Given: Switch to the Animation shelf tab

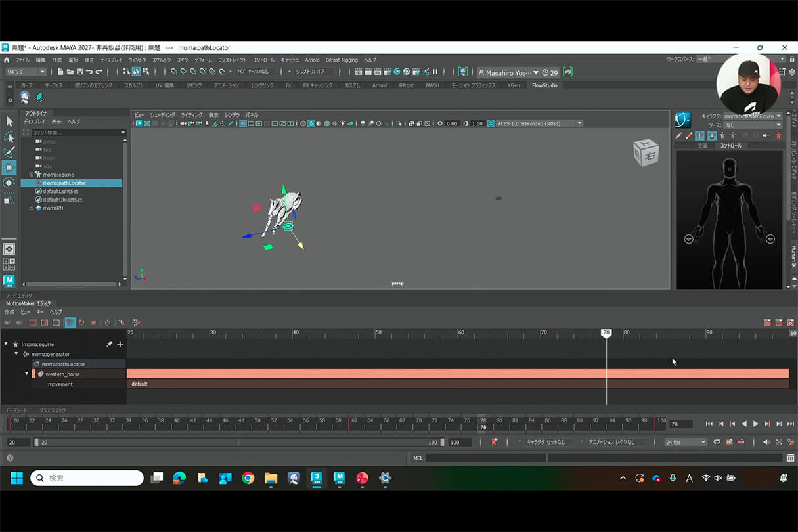Looking at the screenshot, I should pos(227,85).
